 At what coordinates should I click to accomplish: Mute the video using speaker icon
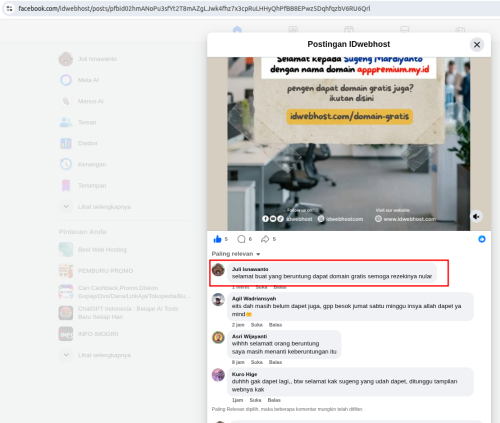(x=476, y=217)
